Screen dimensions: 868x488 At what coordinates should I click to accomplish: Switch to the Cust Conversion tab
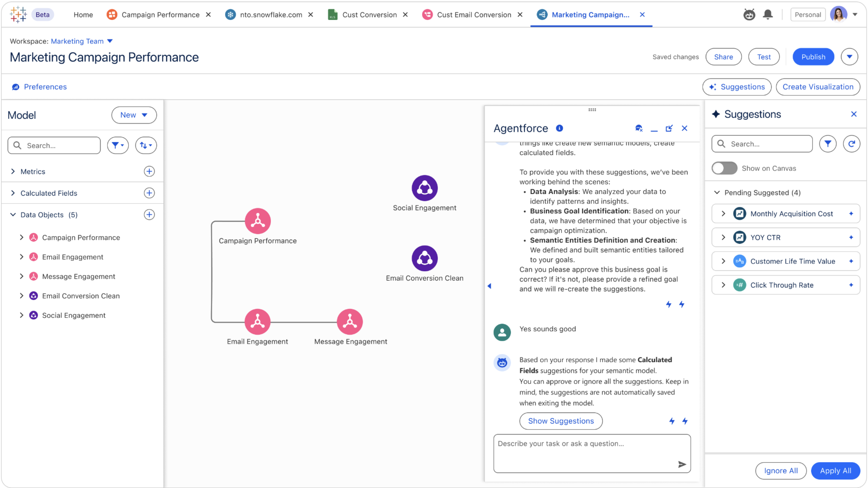(x=369, y=14)
